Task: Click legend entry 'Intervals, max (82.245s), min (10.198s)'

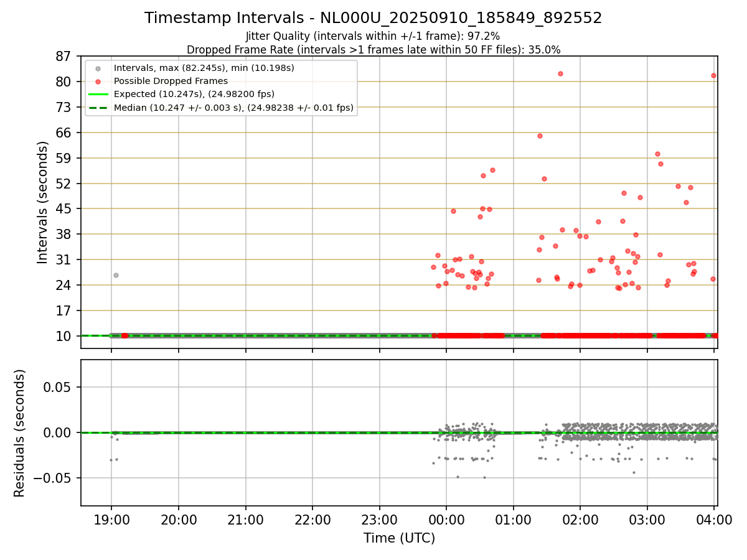Action: 204,68
